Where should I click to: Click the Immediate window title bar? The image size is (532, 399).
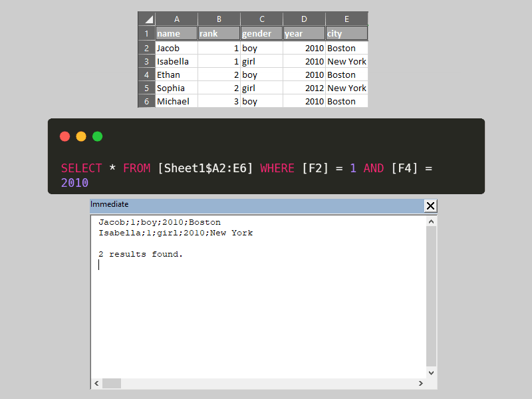[x=256, y=205]
